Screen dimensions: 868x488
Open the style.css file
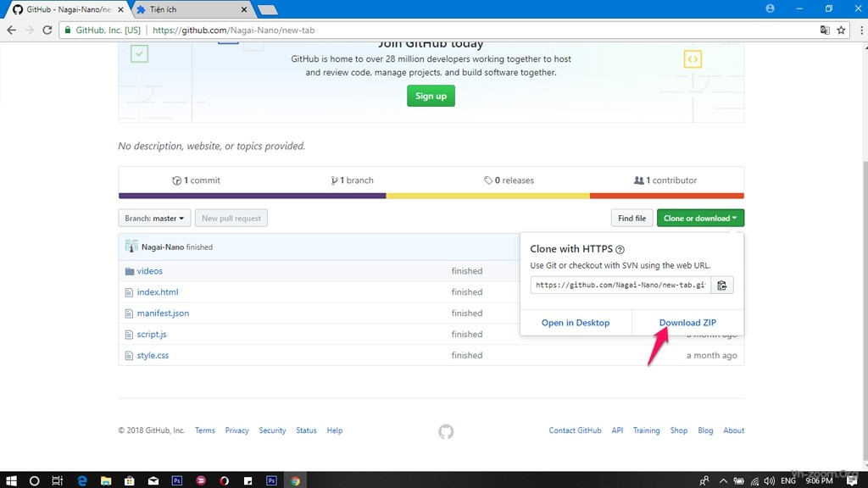click(153, 355)
